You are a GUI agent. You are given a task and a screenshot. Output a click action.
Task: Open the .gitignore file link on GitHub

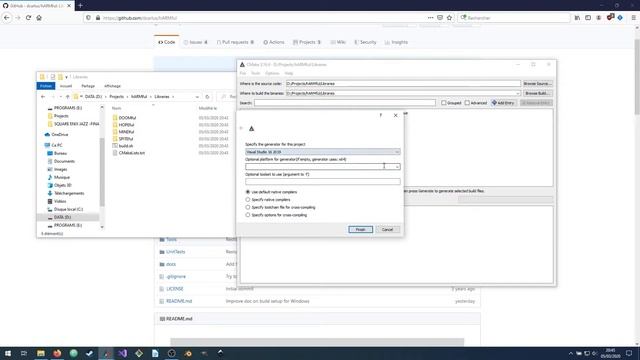(x=176, y=277)
